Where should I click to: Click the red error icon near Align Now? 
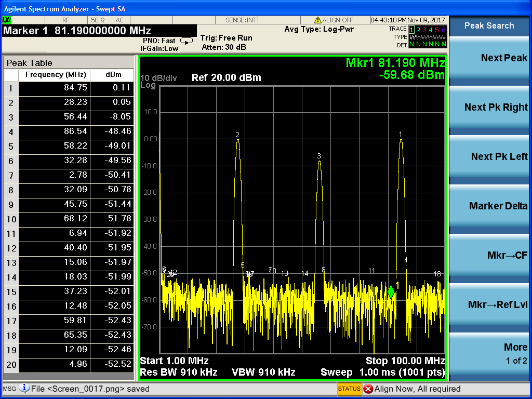[x=368, y=389]
